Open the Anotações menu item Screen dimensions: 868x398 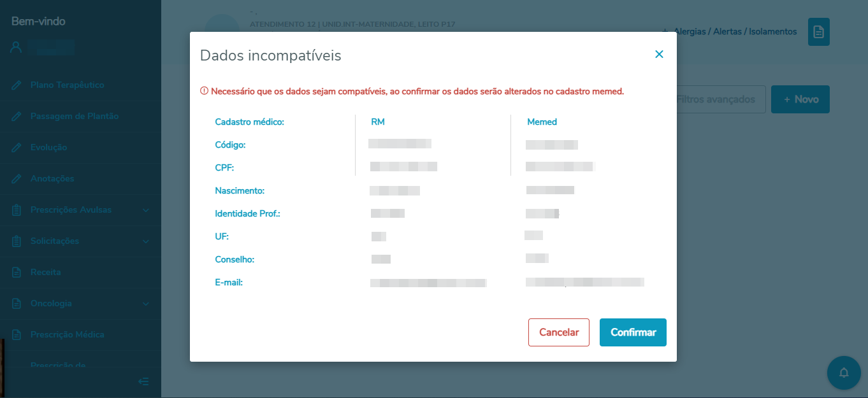(52, 179)
